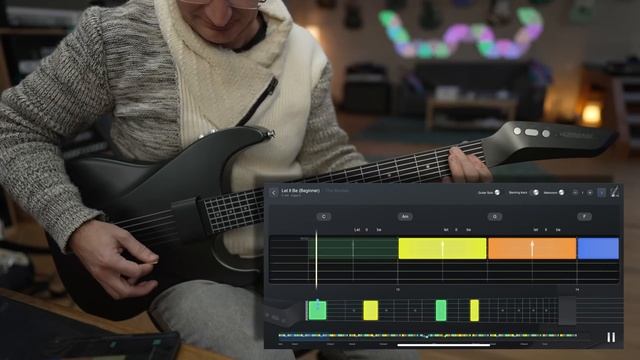Select the G chord label
Image resolution: width=640 pixels, height=360 pixels.
pyautogui.click(x=495, y=217)
